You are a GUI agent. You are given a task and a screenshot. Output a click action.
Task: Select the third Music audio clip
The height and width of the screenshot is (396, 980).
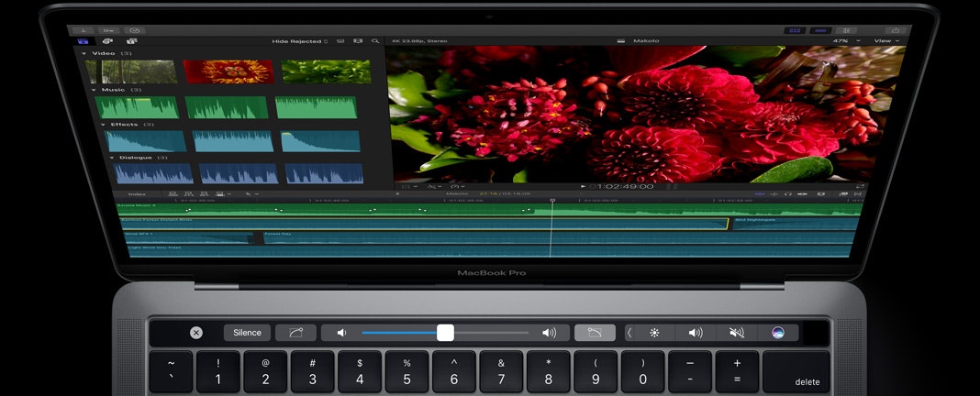pos(317,107)
